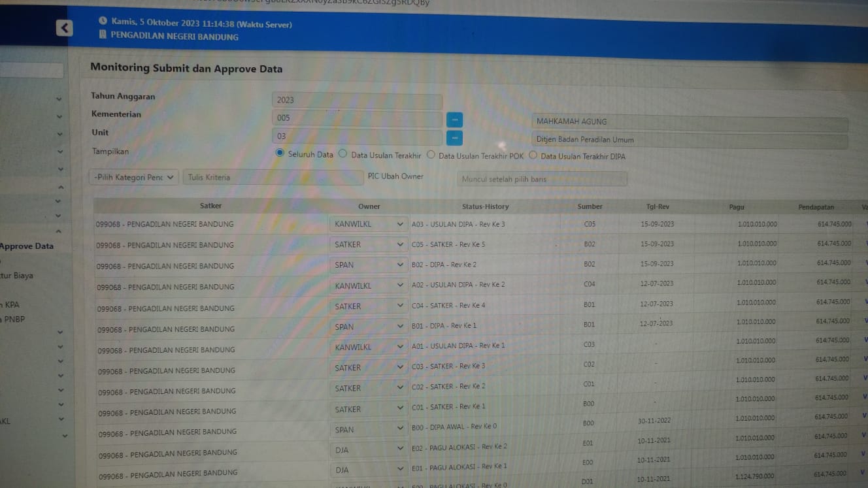Click the sidebar collapse back arrow icon
This screenshot has width=868, height=488.
point(64,27)
